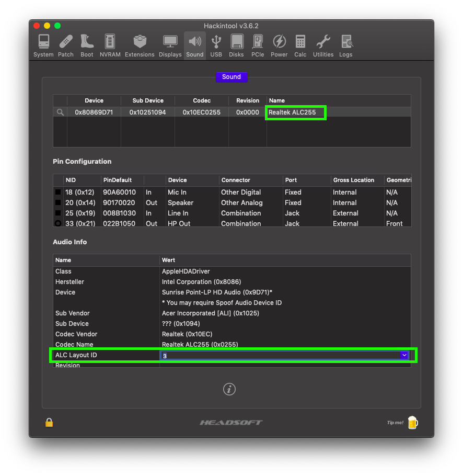The image size is (463, 476).
Task: Sort by the Codec column header
Action: 202,100
